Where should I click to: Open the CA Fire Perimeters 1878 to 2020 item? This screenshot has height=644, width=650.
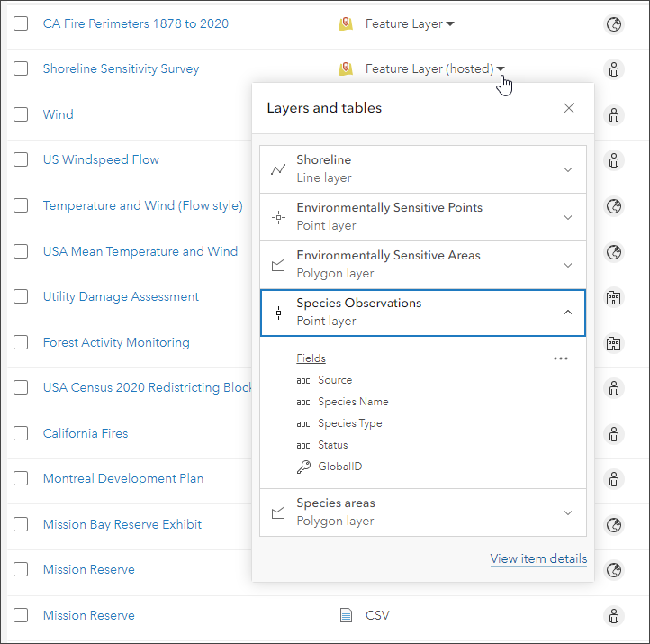(136, 23)
